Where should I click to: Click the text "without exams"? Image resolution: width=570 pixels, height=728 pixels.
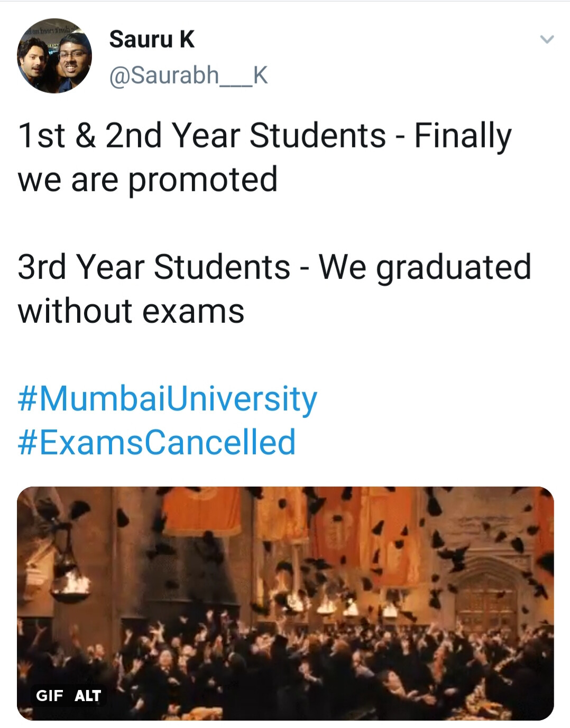131,311
